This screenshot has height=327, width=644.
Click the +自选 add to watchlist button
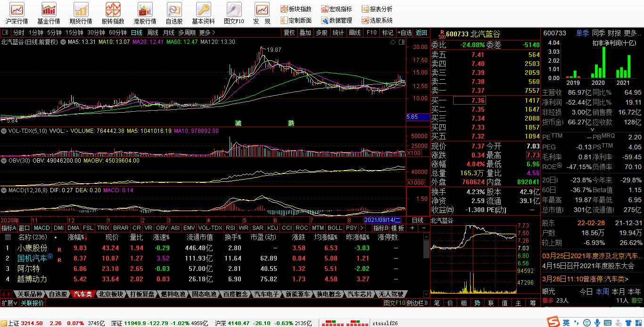(405, 33)
